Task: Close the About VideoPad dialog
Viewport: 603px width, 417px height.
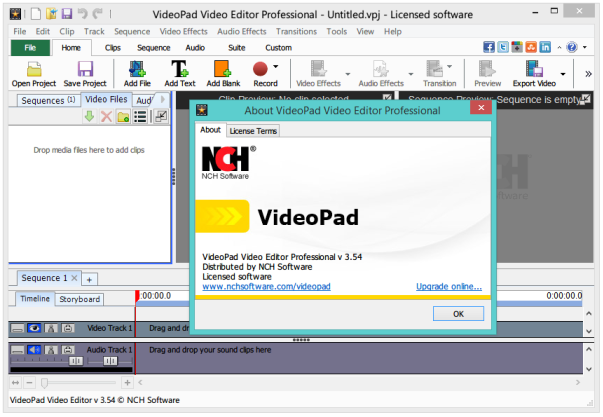Action: click(x=481, y=108)
